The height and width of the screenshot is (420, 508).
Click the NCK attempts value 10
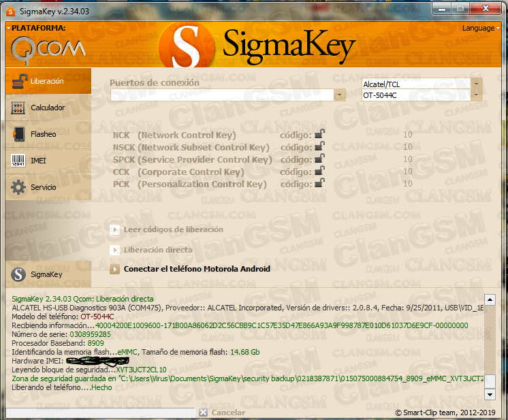tap(408, 135)
